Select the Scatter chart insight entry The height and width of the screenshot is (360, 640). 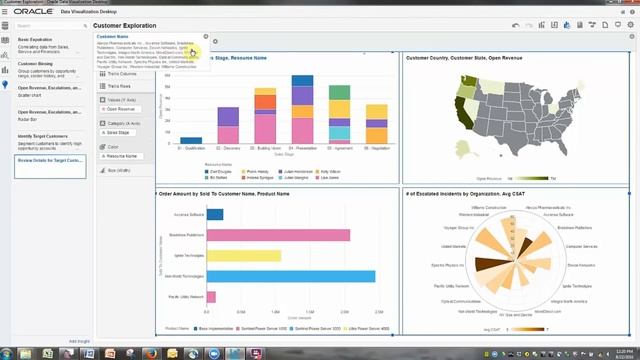tap(49, 91)
